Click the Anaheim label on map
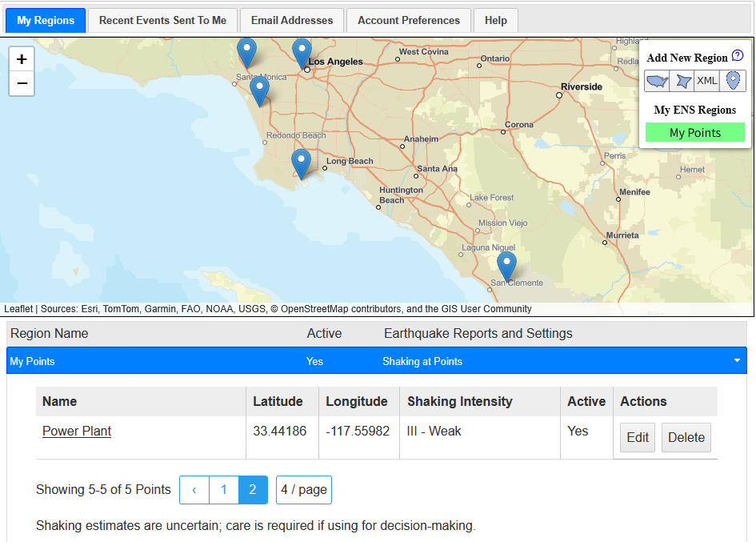Image resolution: width=756 pixels, height=542 pixels. click(421, 139)
